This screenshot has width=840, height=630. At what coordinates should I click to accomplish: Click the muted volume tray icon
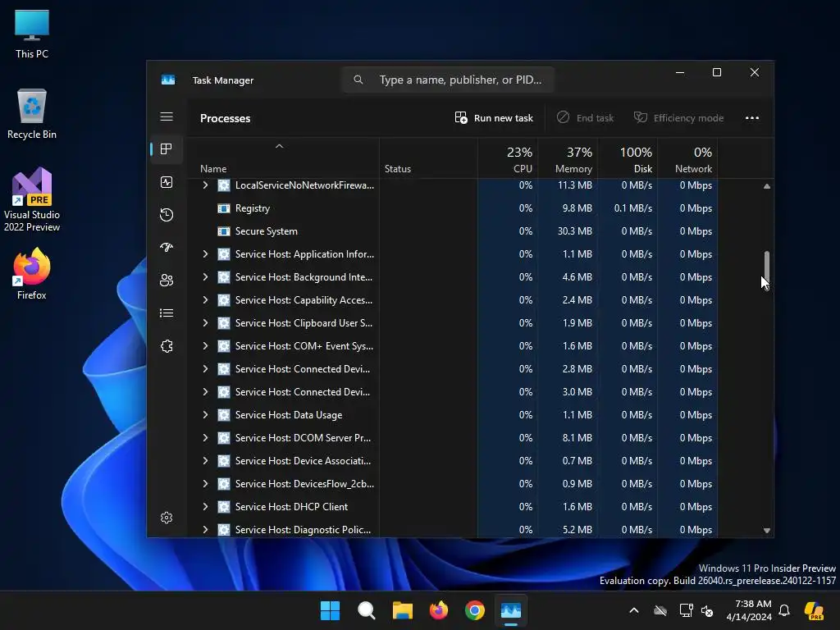707,610
